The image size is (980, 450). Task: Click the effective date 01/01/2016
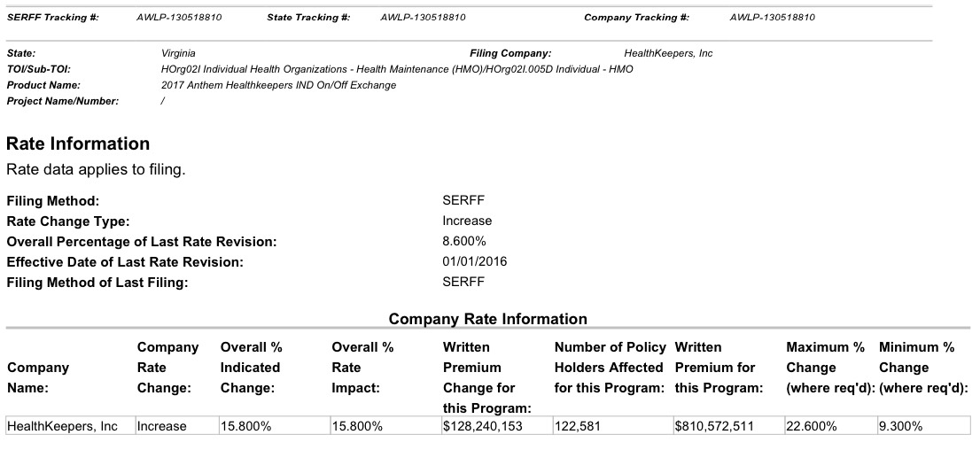475,261
